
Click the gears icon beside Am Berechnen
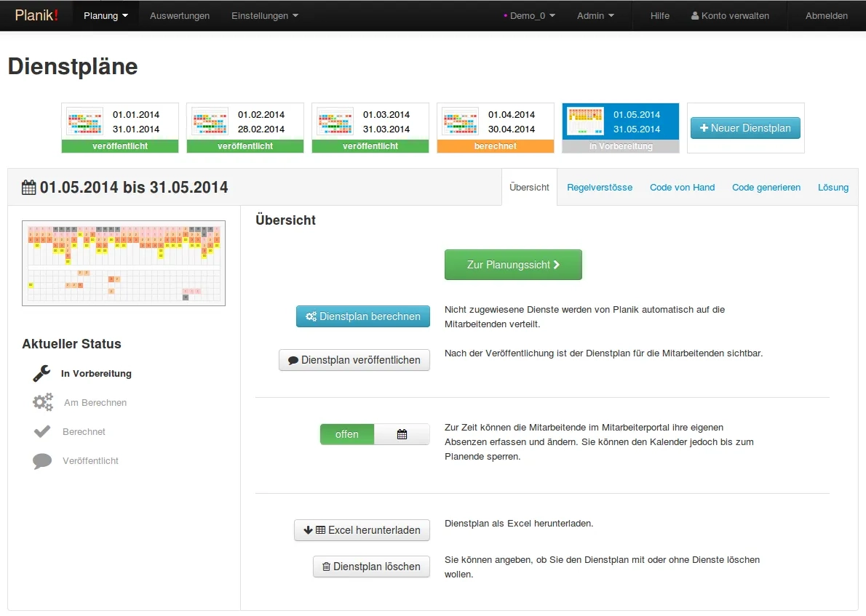tap(43, 402)
